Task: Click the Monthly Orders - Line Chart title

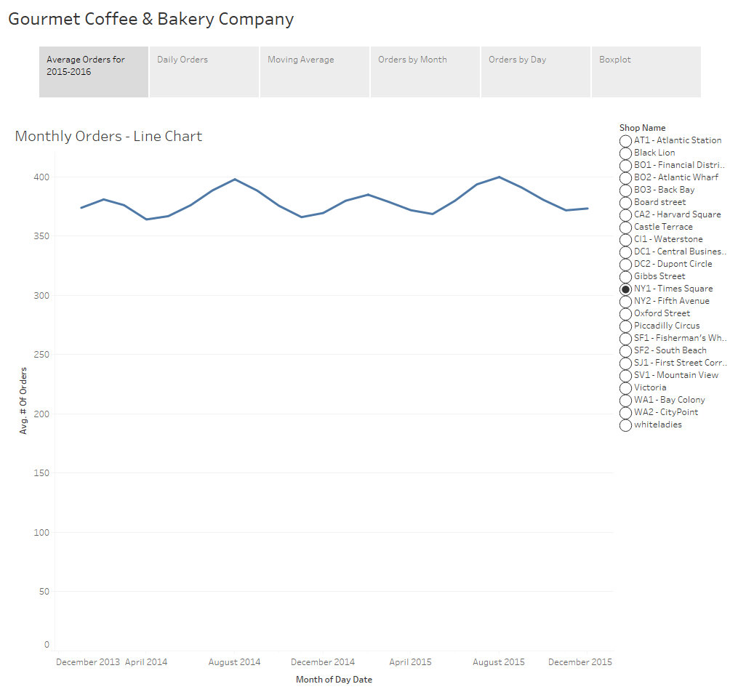Action: 108,136
